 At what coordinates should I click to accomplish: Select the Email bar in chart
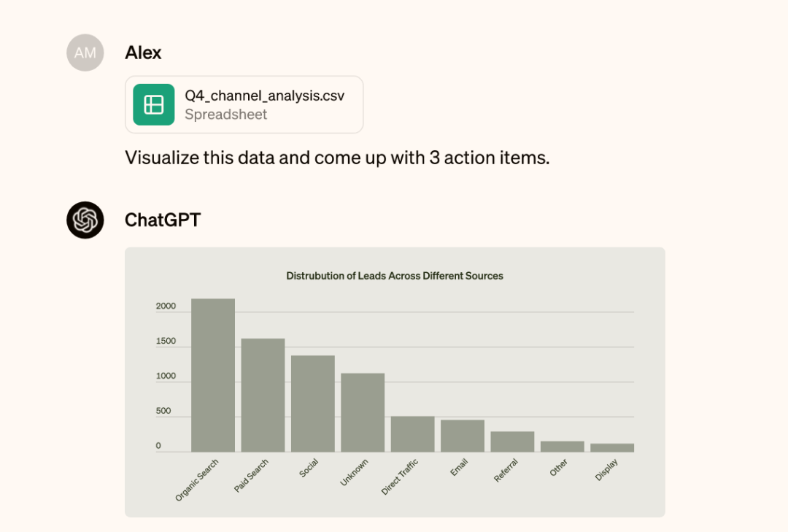click(x=463, y=436)
